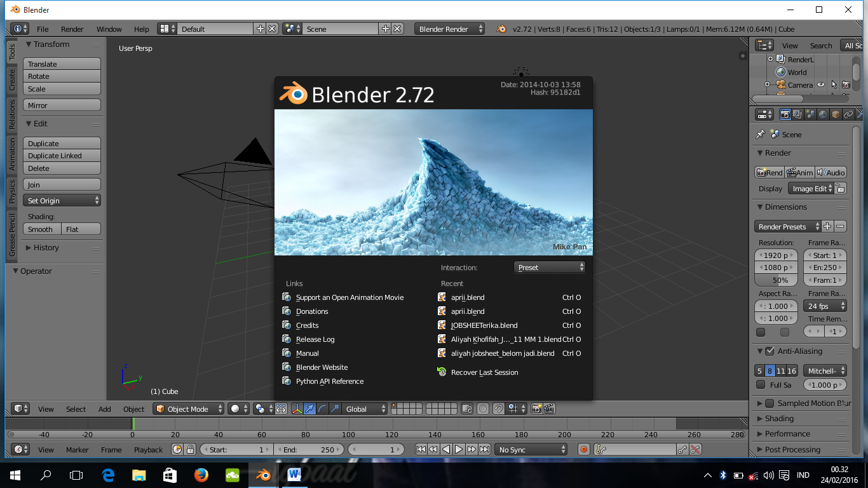868x488 pixels.
Task: Open the Global orientation dropdown
Action: click(365, 409)
